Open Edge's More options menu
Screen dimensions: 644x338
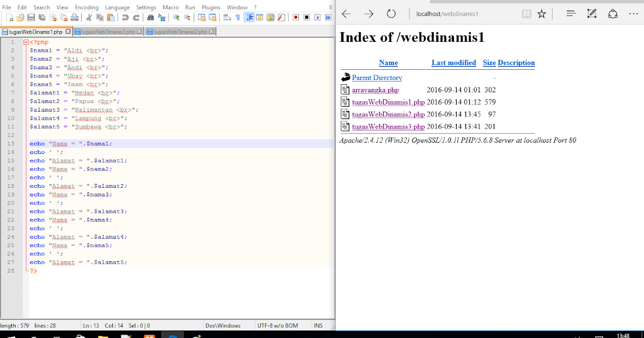point(634,14)
